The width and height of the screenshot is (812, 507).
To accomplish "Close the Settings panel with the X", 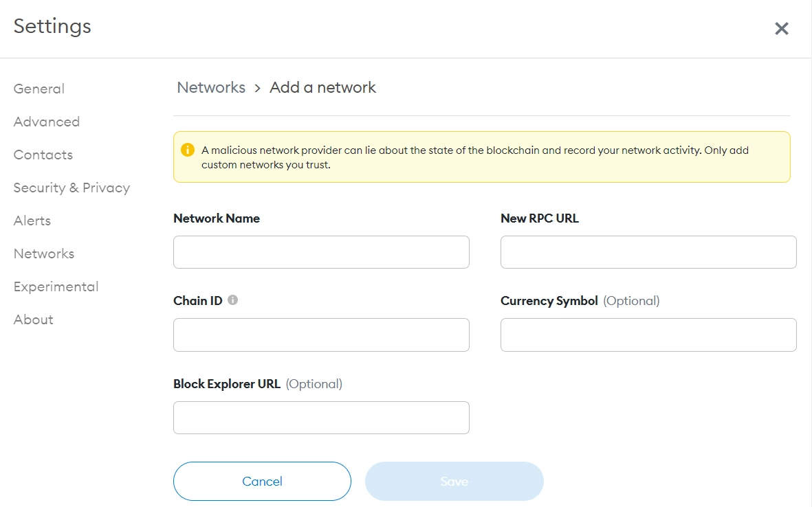I will click(x=781, y=28).
